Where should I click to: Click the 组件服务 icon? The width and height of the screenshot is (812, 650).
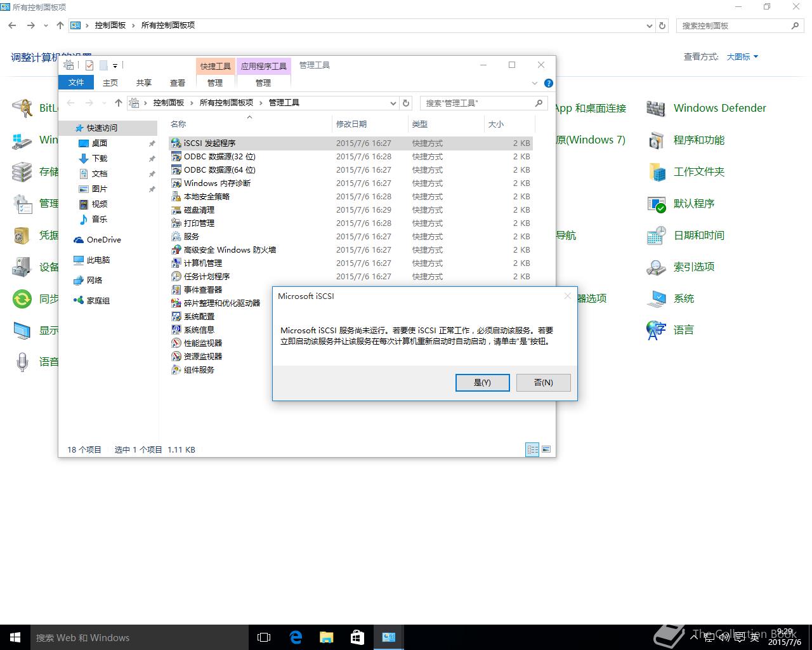tap(176, 370)
